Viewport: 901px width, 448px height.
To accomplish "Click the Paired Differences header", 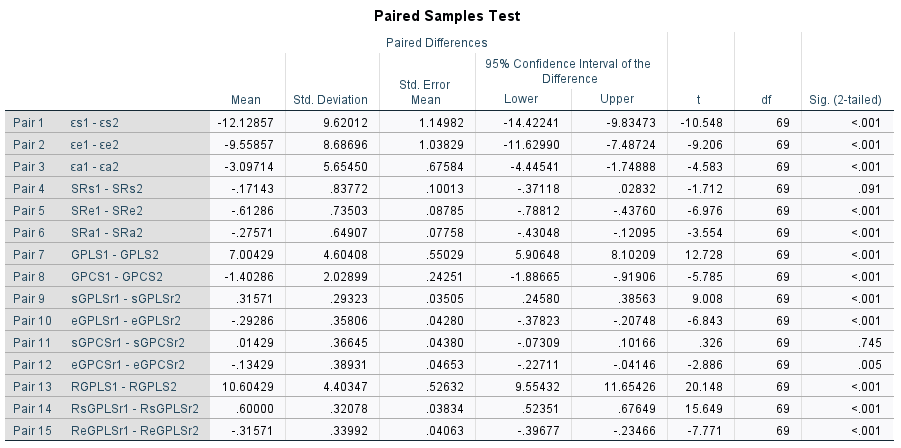I will [x=437, y=43].
